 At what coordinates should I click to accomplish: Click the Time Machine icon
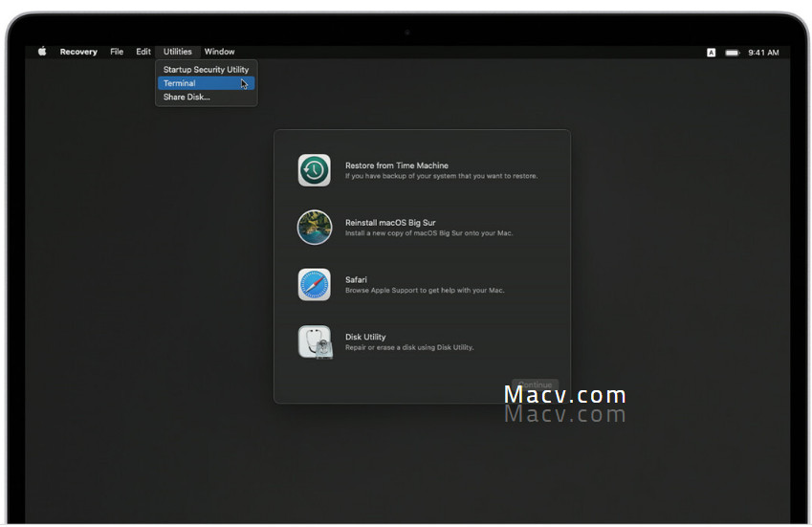click(x=315, y=170)
